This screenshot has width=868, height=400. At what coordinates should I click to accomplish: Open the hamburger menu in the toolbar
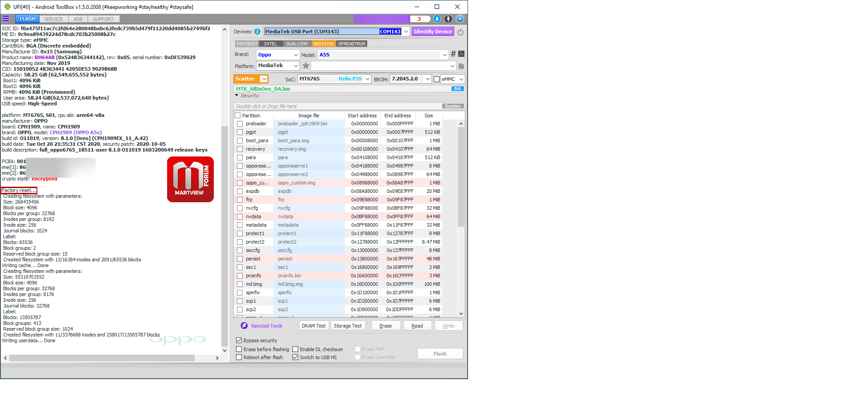pyautogui.click(x=6, y=19)
